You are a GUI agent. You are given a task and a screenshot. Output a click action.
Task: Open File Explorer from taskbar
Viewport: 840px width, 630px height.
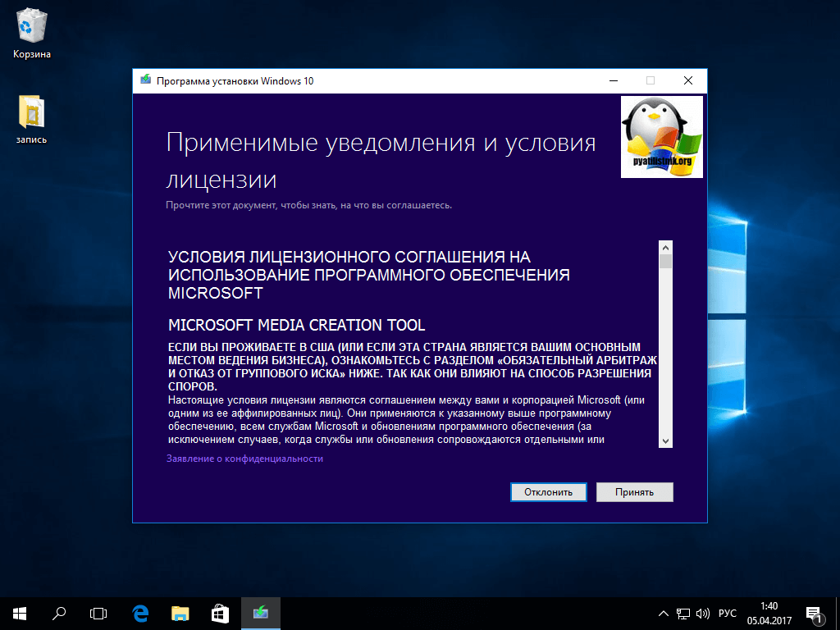(180, 614)
